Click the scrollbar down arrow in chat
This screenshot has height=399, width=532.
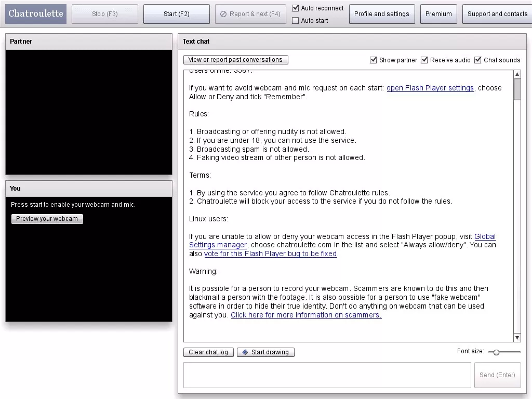pos(517,338)
